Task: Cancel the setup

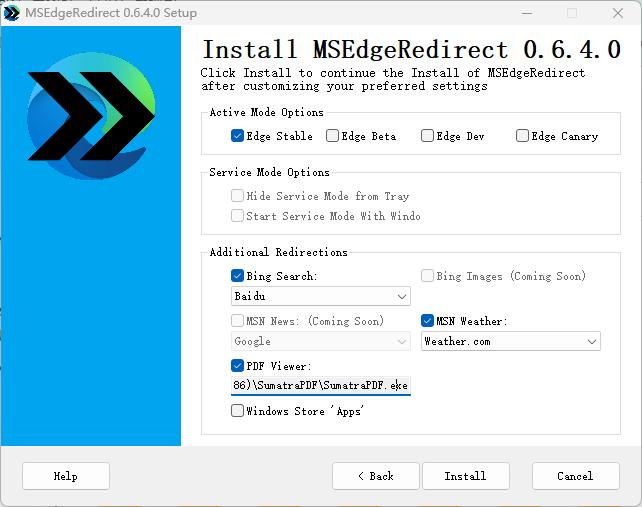Action: 576,476
